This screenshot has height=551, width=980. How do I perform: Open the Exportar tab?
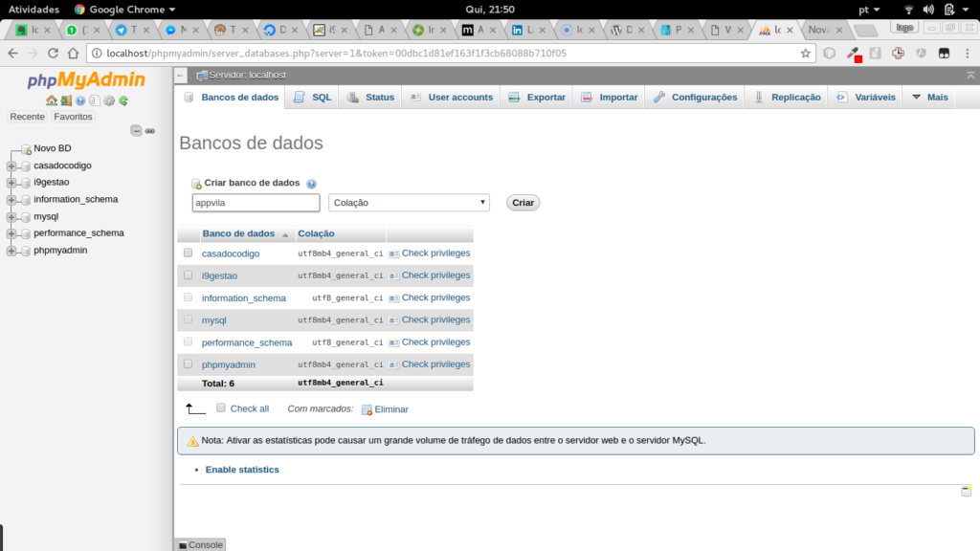537,98
